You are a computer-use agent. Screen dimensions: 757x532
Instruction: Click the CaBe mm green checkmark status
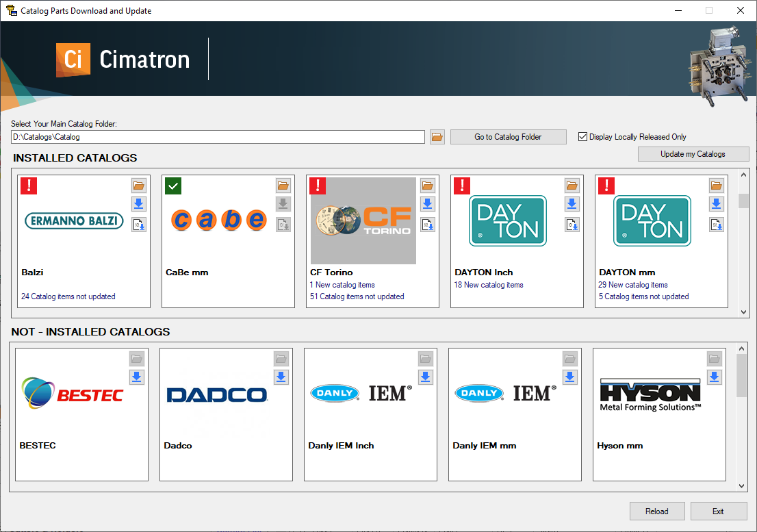(173, 186)
